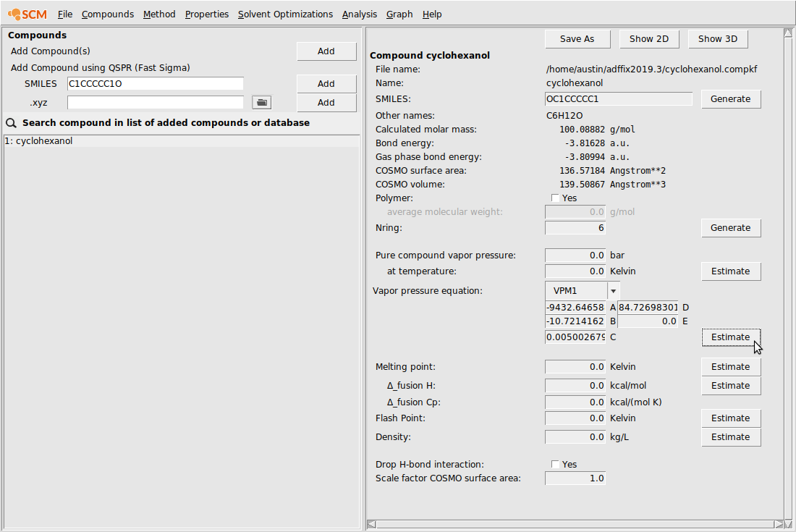This screenshot has width=796, height=532.
Task: Click the Search compound in list text
Action: tap(166, 123)
